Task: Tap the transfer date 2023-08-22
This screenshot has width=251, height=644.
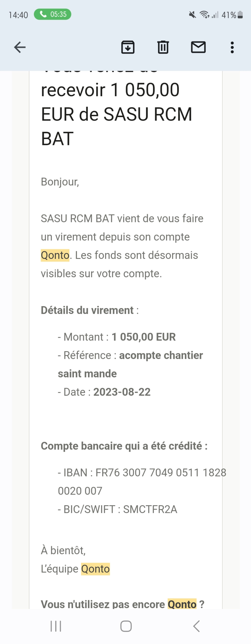Action: [x=122, y=392]
